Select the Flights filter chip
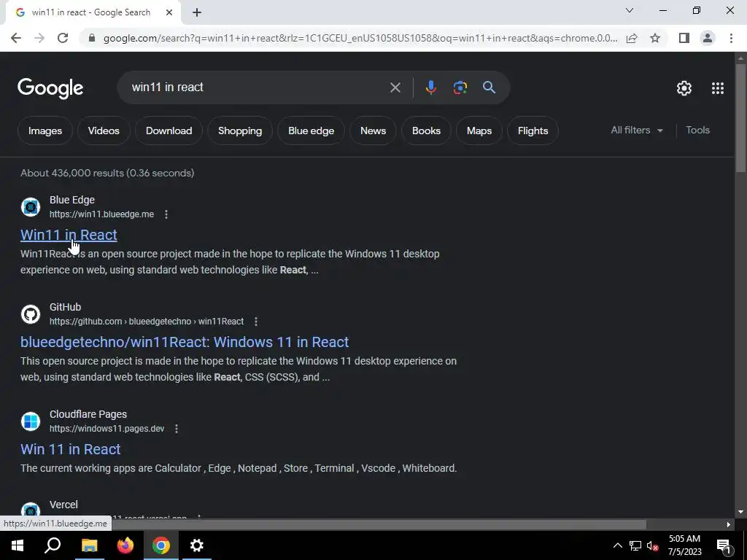747x560 pixels. [x=533, y=131]
